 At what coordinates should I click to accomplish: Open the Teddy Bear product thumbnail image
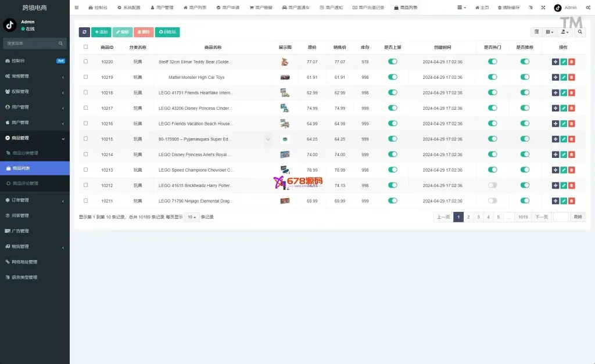pos(285,62)
